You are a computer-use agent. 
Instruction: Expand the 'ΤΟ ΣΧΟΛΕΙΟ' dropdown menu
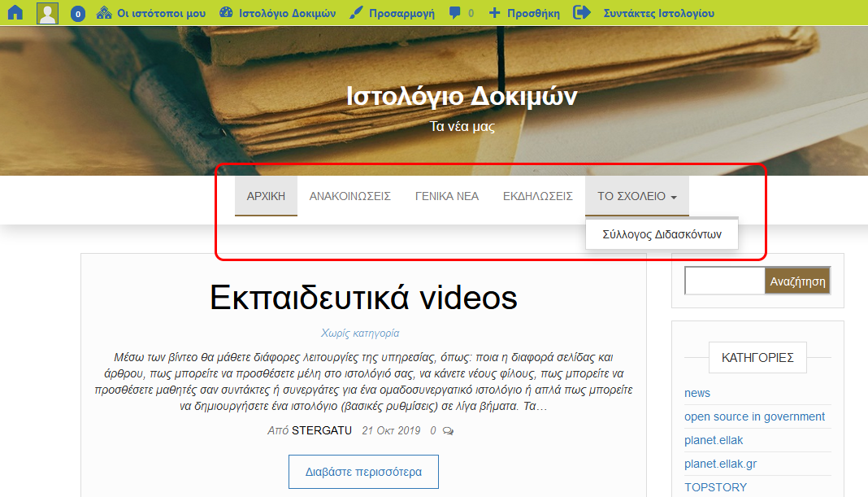[x=636, y=196]
